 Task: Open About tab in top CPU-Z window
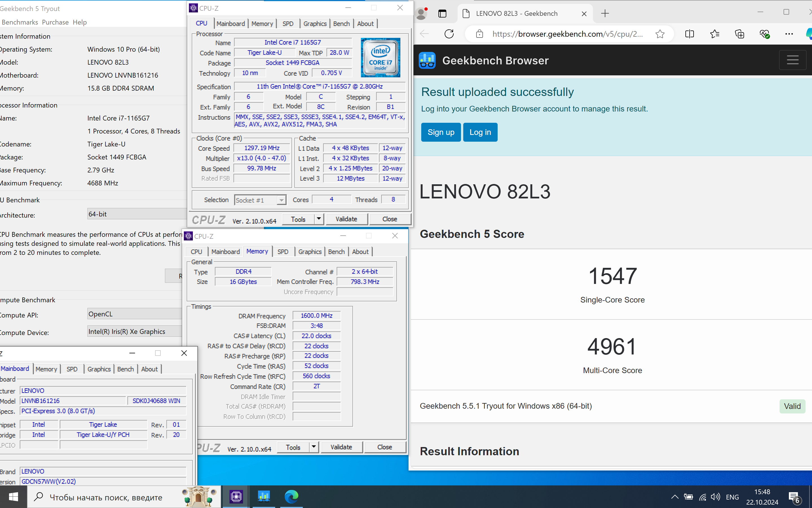coord(365,23)
